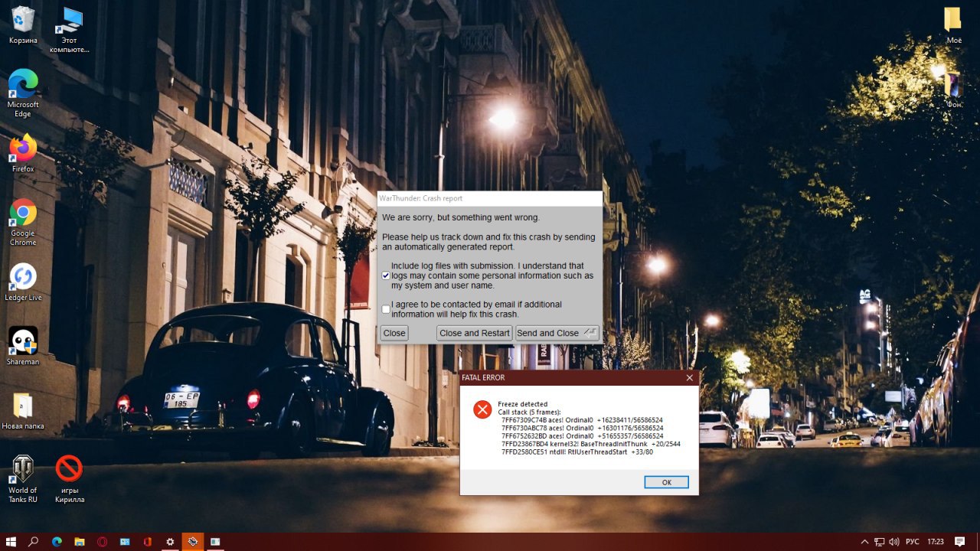The height and width of the screenshot is (551, 980).
Task: Select the World of Tanks RU shortcut
Action: click(23, 479)
